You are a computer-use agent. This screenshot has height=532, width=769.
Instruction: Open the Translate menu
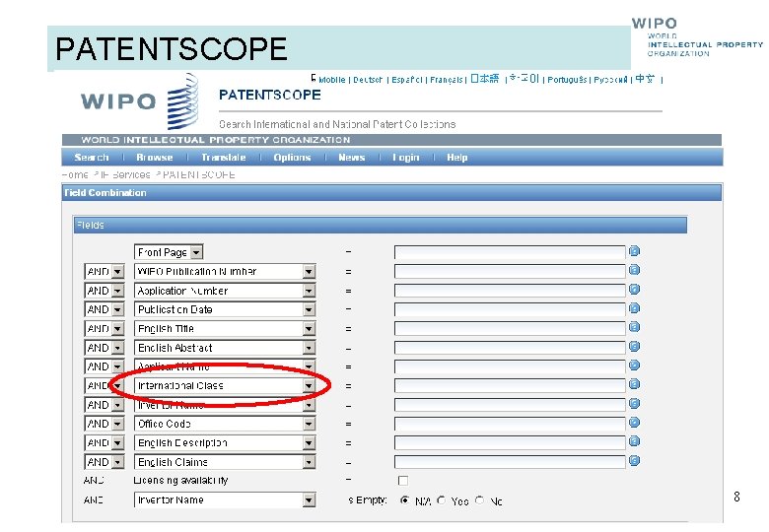224,158
